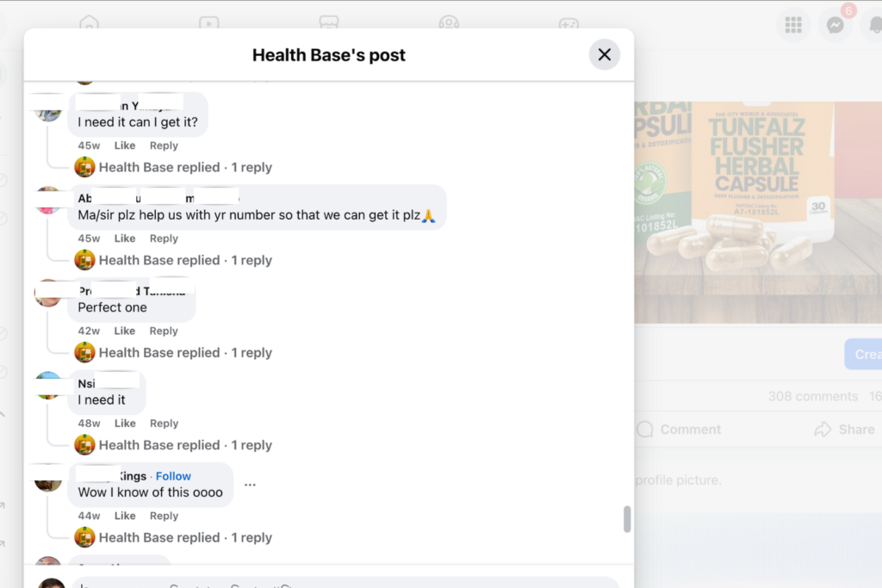
Task: Go to the Video tab icon
Action: (x=208, y=22)
